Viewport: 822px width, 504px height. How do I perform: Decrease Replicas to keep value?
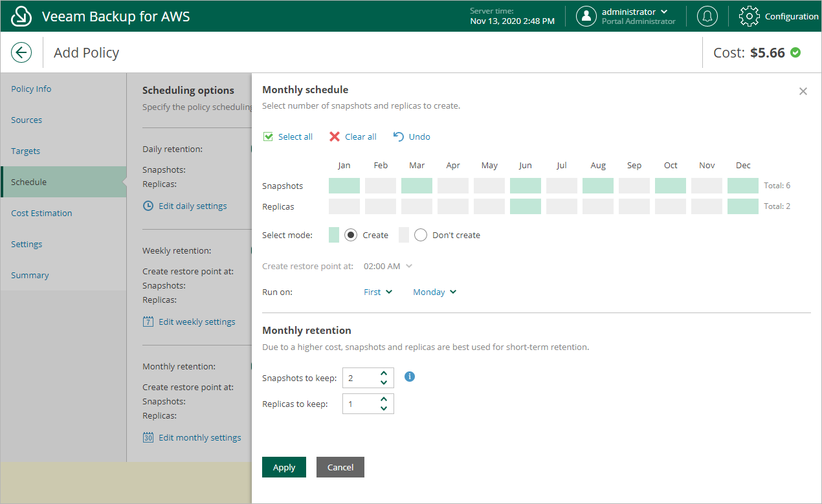pyautogui.click(x=384, y=409)
